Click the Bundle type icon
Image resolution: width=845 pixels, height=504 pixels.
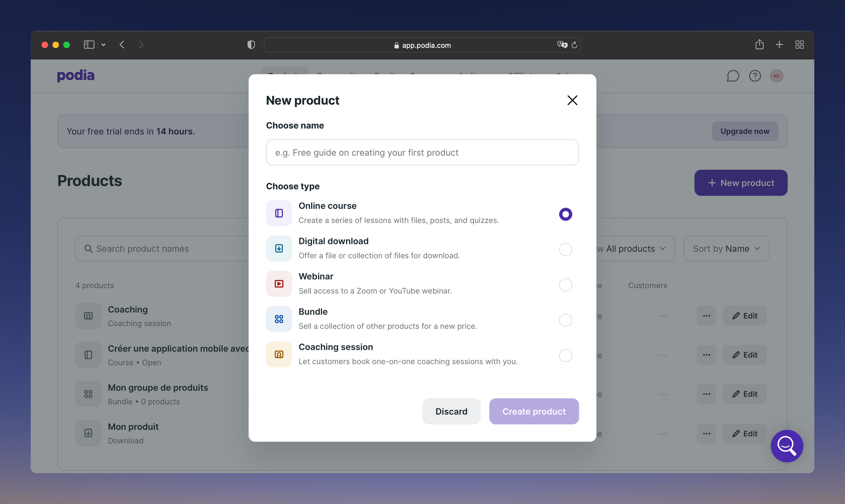point(279,319)
